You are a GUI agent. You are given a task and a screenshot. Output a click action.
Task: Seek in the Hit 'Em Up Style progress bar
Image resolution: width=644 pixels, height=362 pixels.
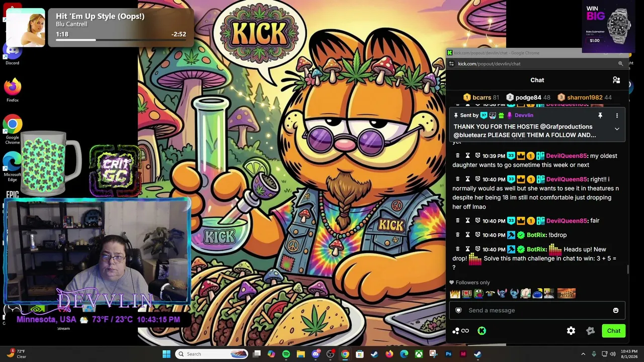pos(121,40)
